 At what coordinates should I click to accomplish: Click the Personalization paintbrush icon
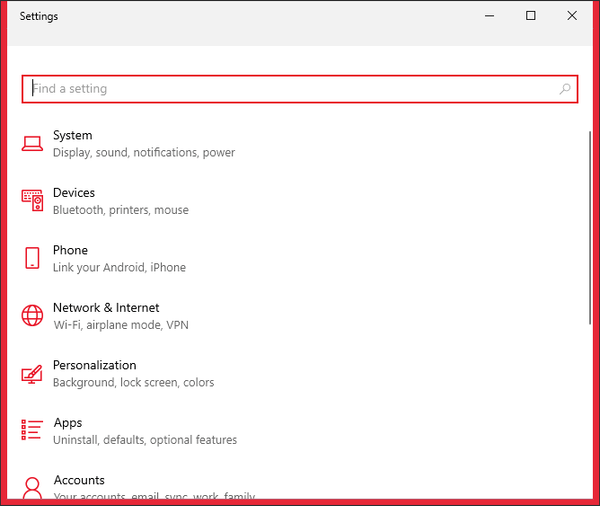pyautogui.click(x=32, y=374)
